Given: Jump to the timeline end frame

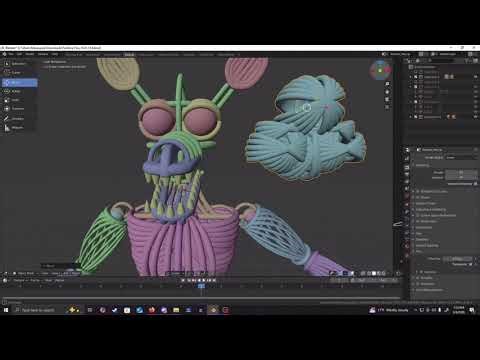Looking at the screenshot, I should pyautogui.click(x=214, y=280).
